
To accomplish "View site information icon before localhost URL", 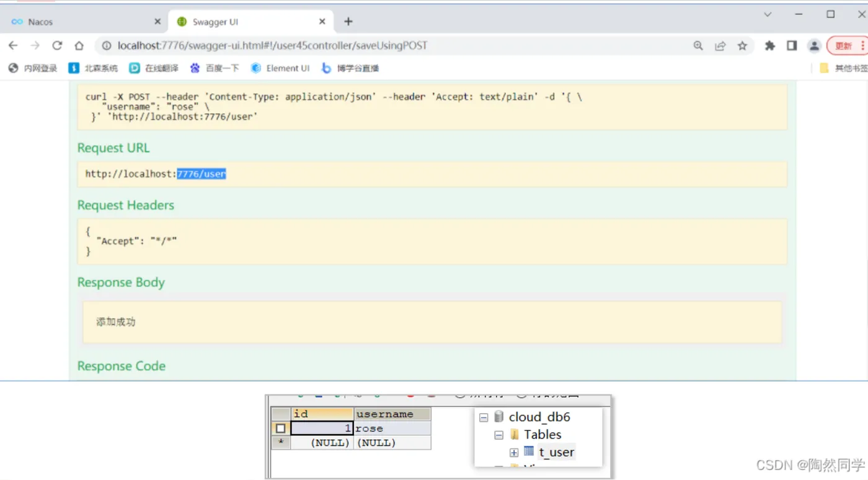I will pos(107,45).
